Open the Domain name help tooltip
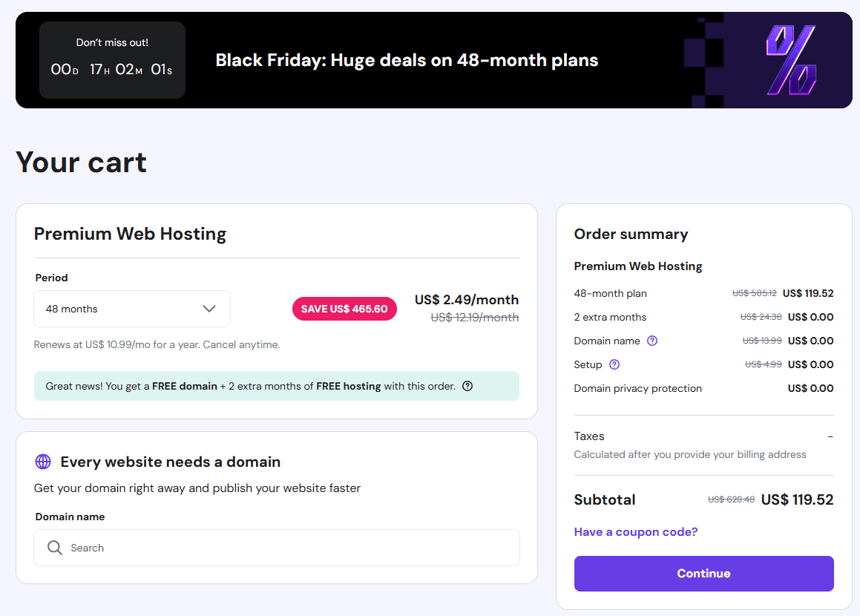 tap(652, 340)
